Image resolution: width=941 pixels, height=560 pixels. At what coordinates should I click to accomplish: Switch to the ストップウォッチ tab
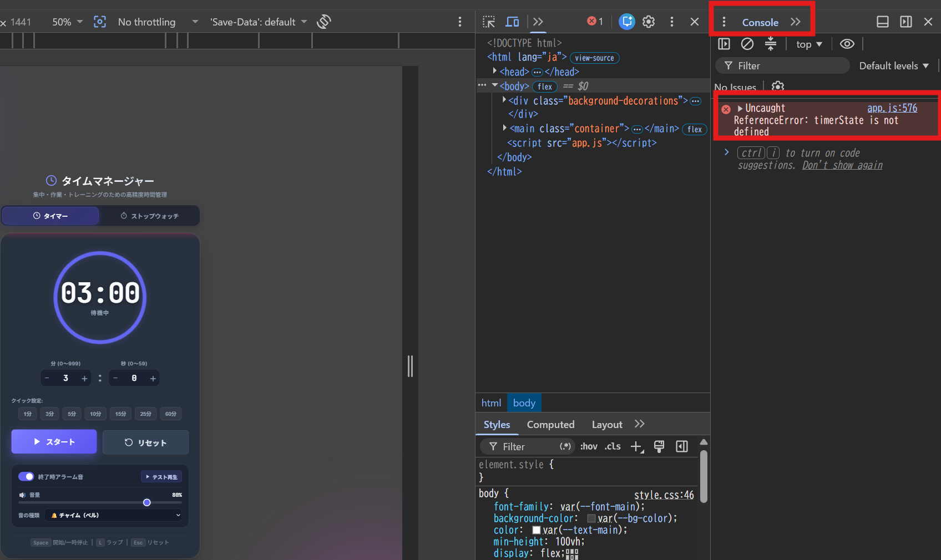click(150, 216)
